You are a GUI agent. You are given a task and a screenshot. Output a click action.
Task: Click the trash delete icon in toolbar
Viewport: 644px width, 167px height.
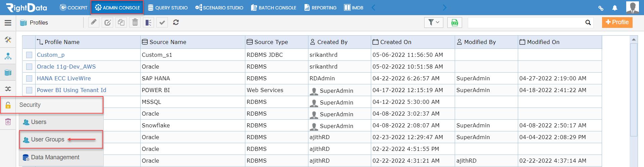(x=135, y=23)
